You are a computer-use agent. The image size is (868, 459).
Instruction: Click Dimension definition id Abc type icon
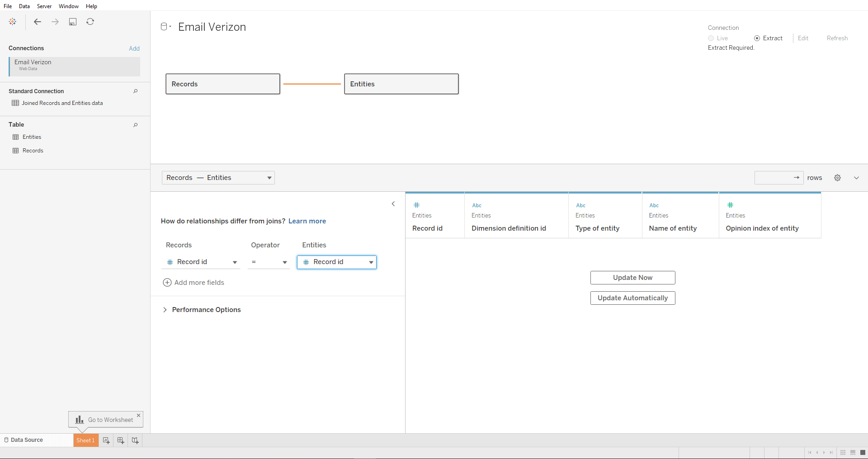(x=477, y=205)
